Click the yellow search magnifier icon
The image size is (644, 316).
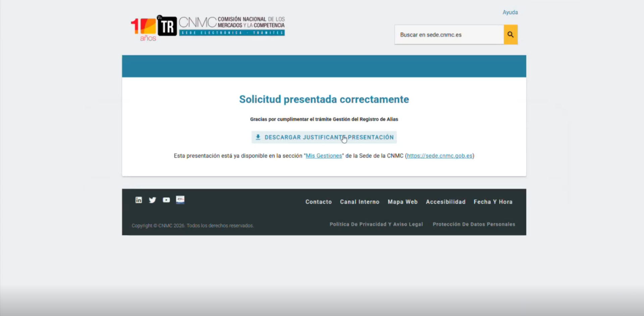(511, 35)
